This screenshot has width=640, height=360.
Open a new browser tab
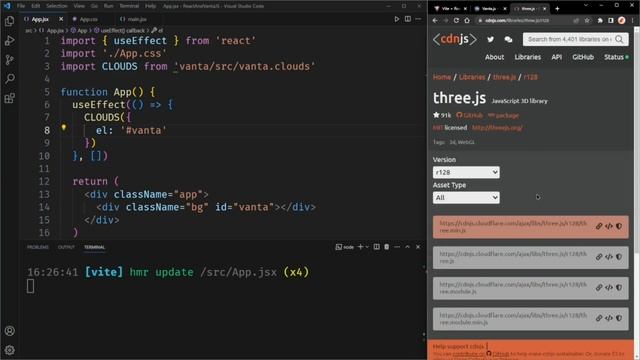tap(557, 9)
